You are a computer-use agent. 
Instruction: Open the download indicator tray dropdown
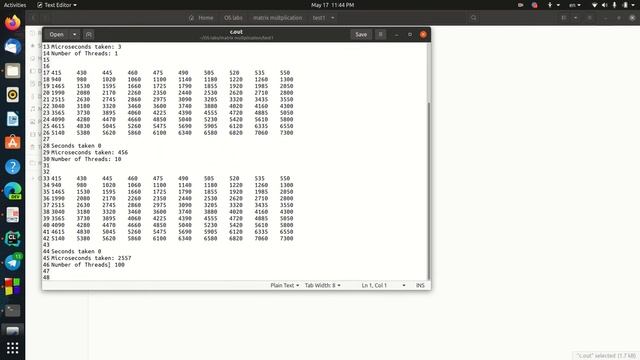point(553,5)
